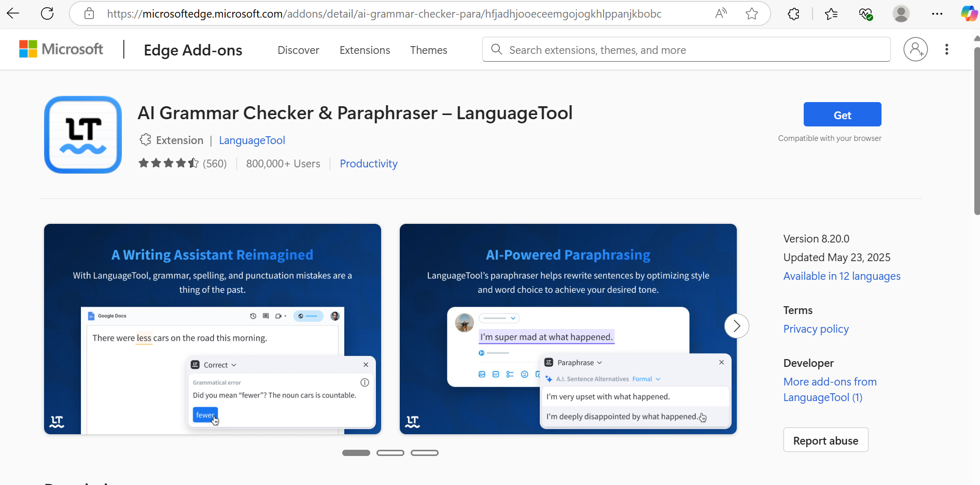Select the first carousel indicator
The width and height of the screenshot is (980, 485).
pos(356,453)
